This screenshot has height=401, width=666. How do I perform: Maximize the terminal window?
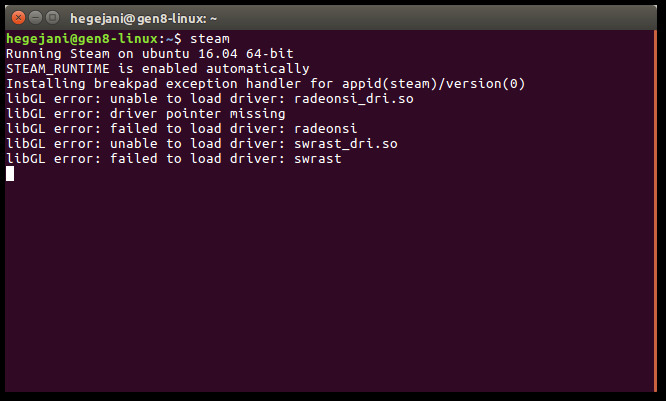(52, 18)
